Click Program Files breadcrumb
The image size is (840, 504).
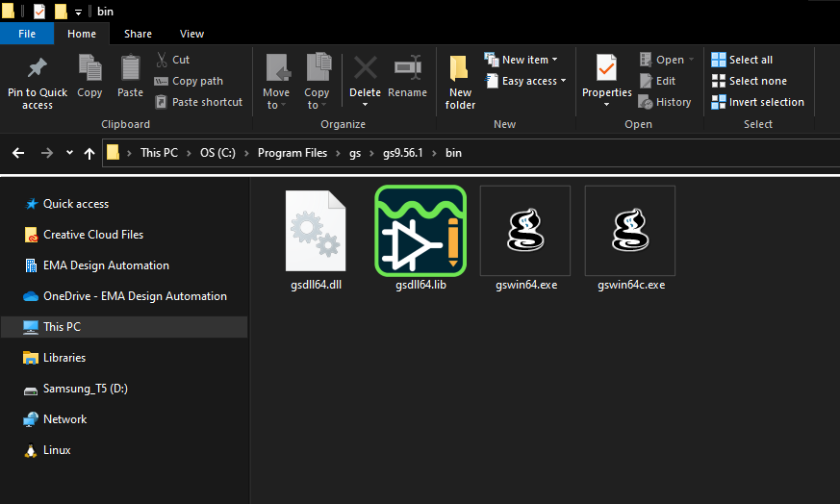pos(292,153)
